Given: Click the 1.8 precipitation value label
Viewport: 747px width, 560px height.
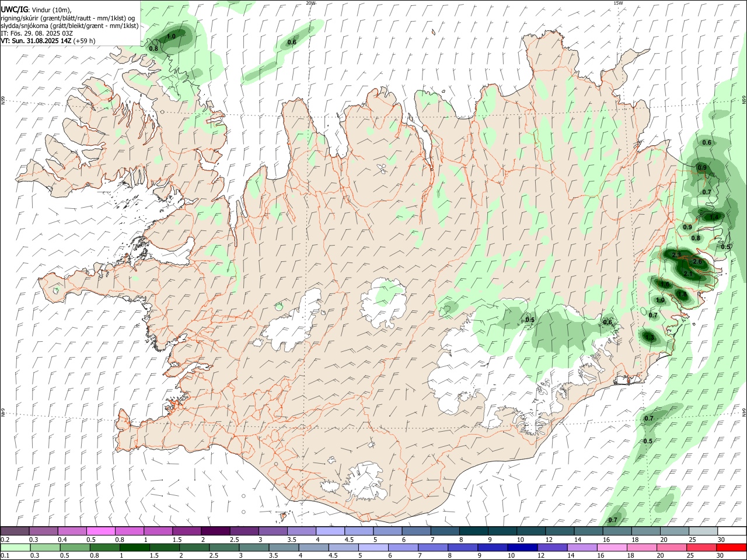Looking at the screenshot, I should click(682, 295).
